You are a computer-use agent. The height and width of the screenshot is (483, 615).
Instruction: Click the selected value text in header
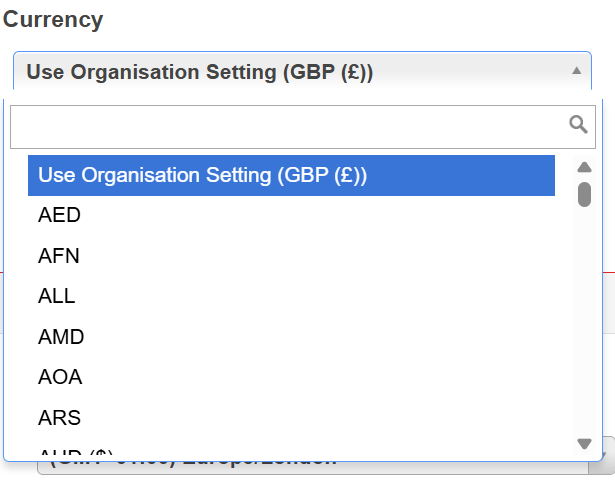(200, 72)
